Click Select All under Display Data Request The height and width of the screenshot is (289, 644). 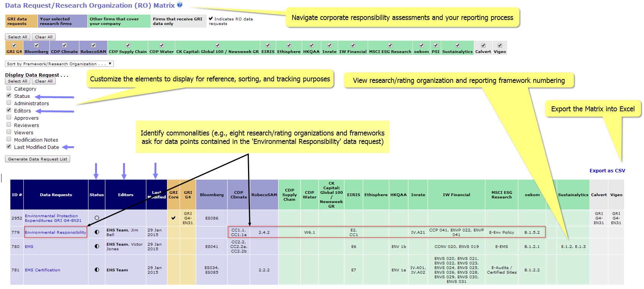coord(18,81)
